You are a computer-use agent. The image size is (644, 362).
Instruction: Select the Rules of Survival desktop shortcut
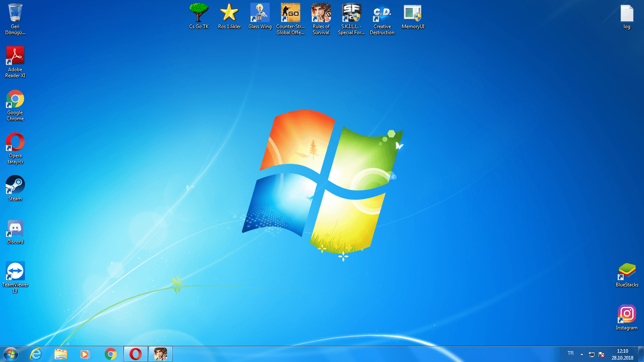pos(321,19)
